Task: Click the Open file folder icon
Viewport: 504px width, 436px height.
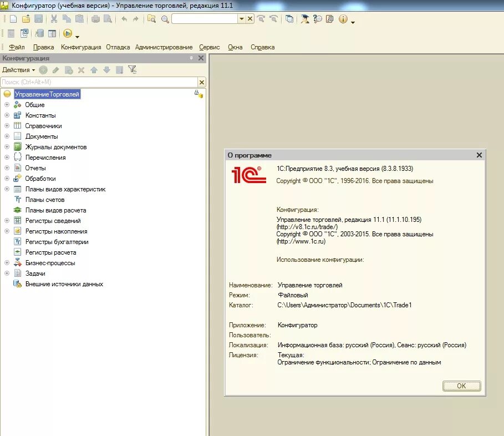Action: pyautogui.click(x=26, y=19)
